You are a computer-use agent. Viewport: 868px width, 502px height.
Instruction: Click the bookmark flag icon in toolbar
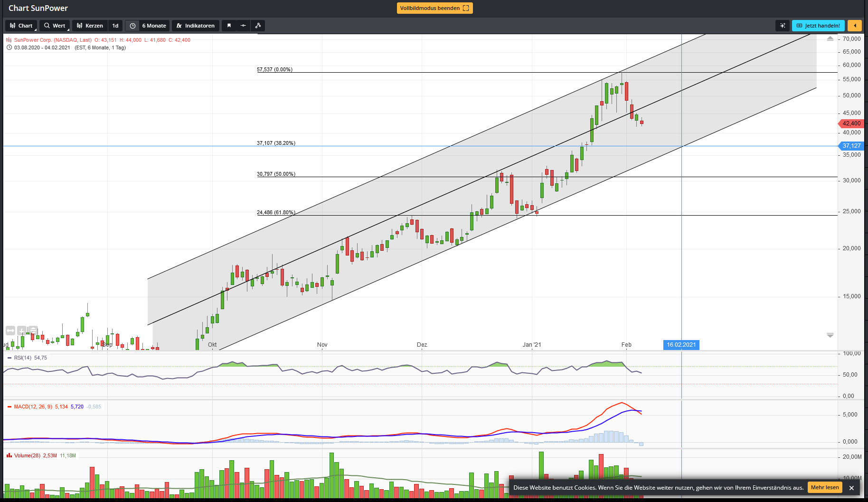[x=229, y=26]
